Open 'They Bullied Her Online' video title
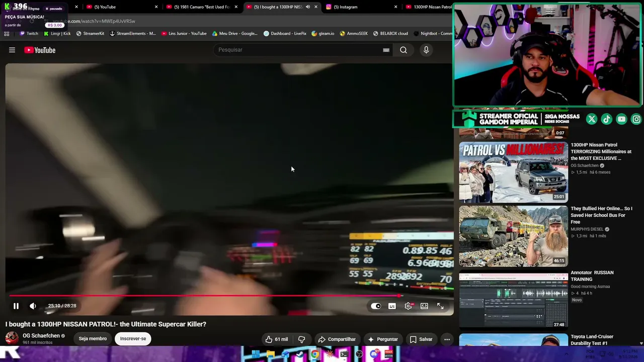Image resolution: width=644 pixels, height=362 pixels. pyautogui.click(x=601, y=215)
